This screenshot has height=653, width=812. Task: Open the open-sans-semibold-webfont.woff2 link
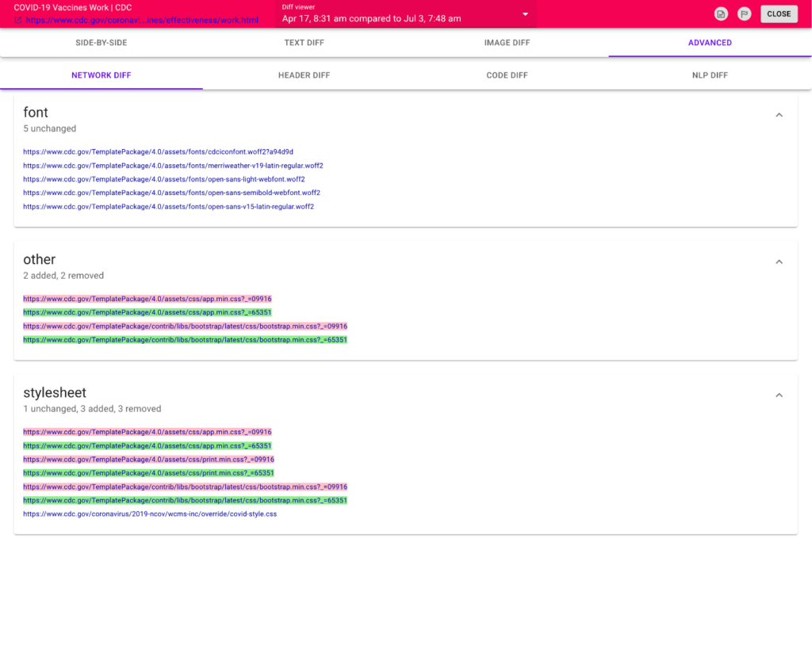(x=171, y=193)
